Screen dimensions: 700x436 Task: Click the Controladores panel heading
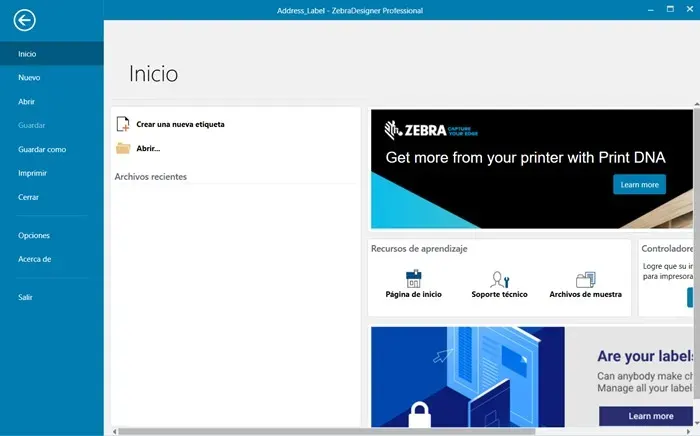tap(667, 249)
